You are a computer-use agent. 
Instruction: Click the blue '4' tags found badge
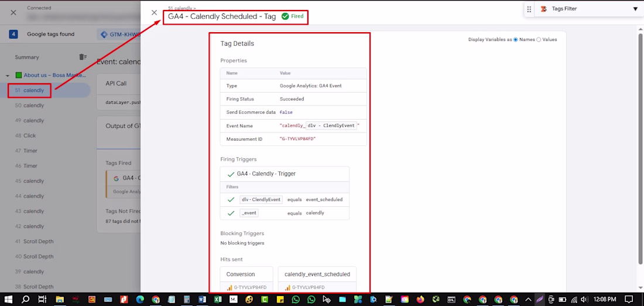point(13,34)
